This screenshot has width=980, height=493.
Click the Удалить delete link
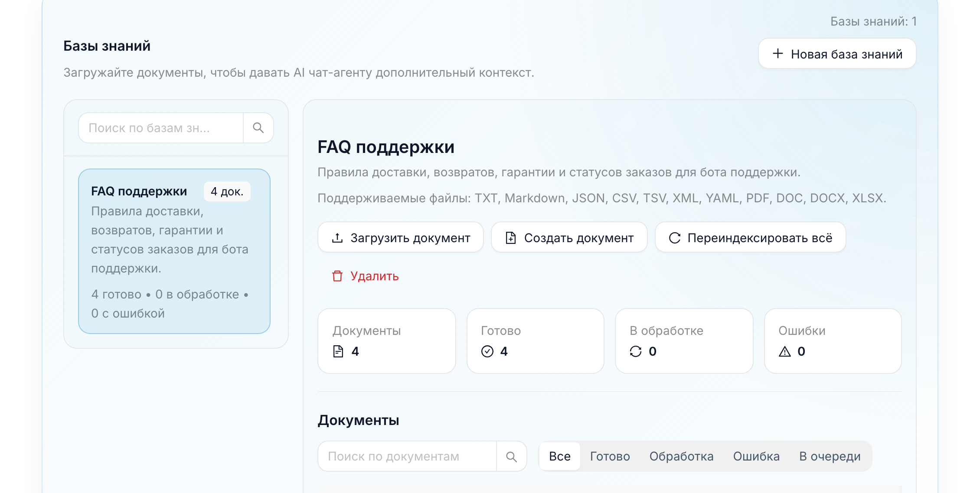365,276
